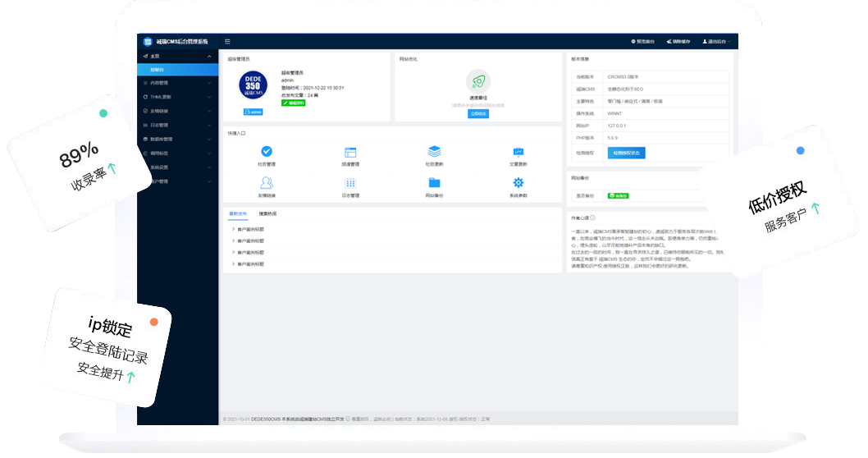The image size is (868, 458).
Task: Click the green 编辑资料 button
Action: [293, 103]
